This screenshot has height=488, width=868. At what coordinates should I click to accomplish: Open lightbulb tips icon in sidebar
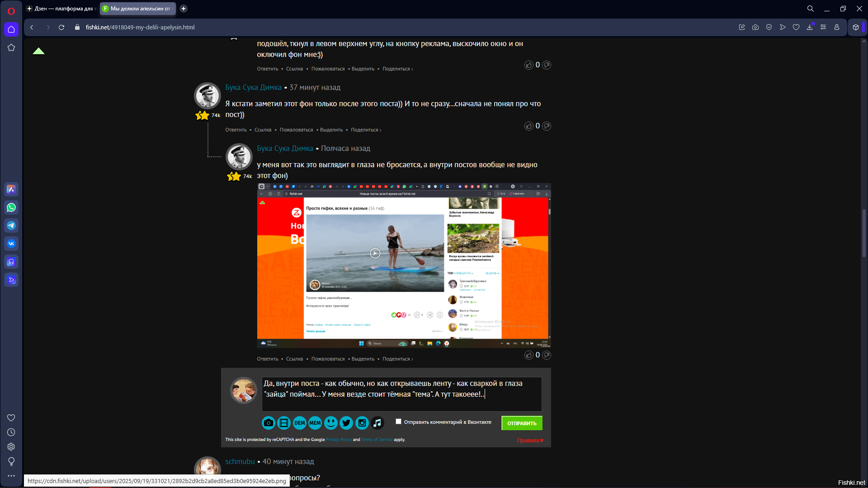click(11, 461)
